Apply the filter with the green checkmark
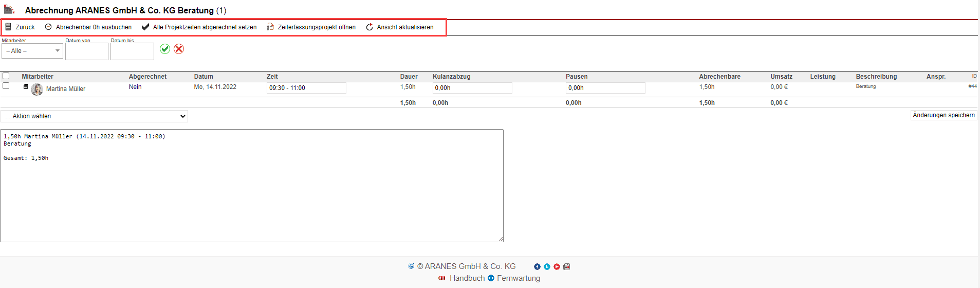This screenshot has height=288, width=980. [x=165, y=49]
